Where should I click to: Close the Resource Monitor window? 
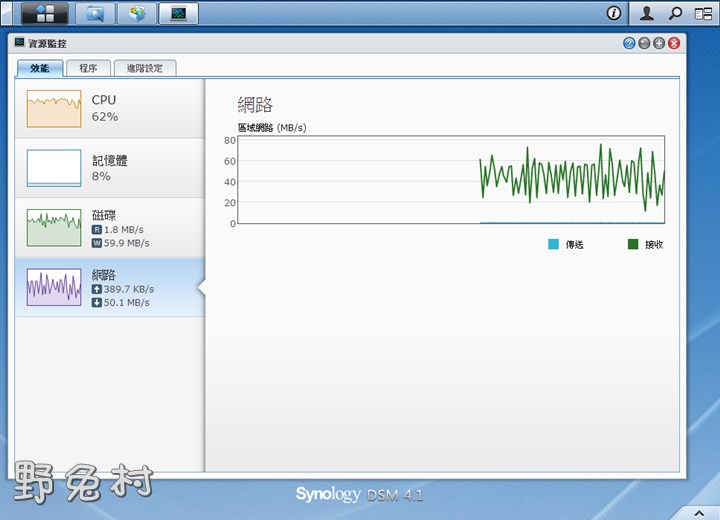tap(674, 43)
